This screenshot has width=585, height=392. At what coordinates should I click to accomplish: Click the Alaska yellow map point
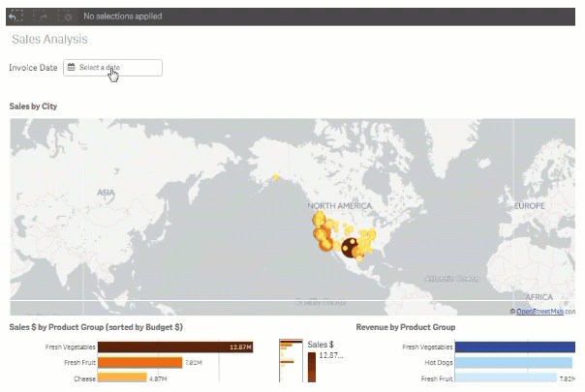(276, 176)
